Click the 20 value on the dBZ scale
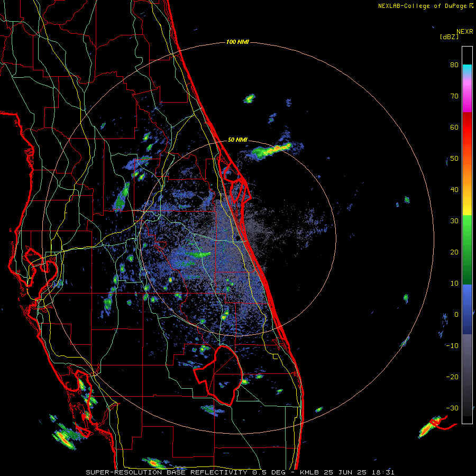This screenshot has height=476, width=476. click(x=454, y=253)
